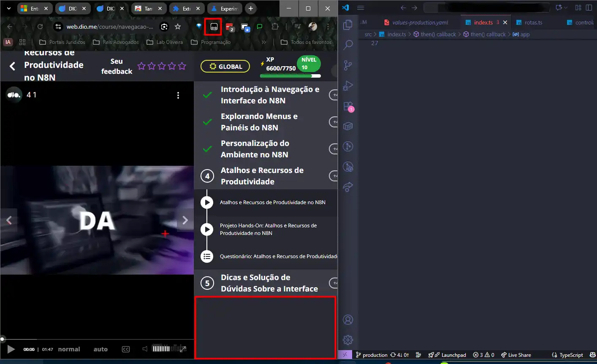The width and height of the screenshot is (597, 364).
Task: Switch to Chrome tab 'Experim'
Action: 225,8
